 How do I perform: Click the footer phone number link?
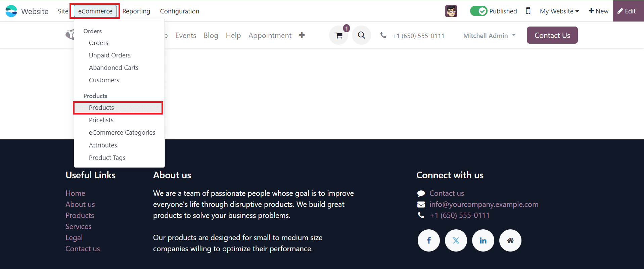click(x=460, y=216)
